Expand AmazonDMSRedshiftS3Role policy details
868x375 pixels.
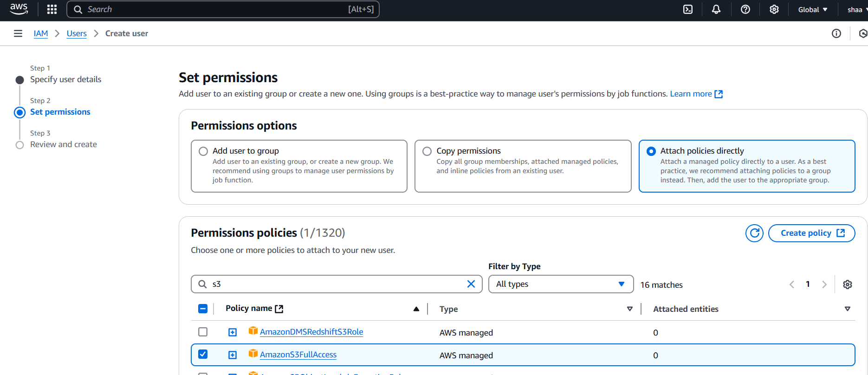click(x=233, y=332)
